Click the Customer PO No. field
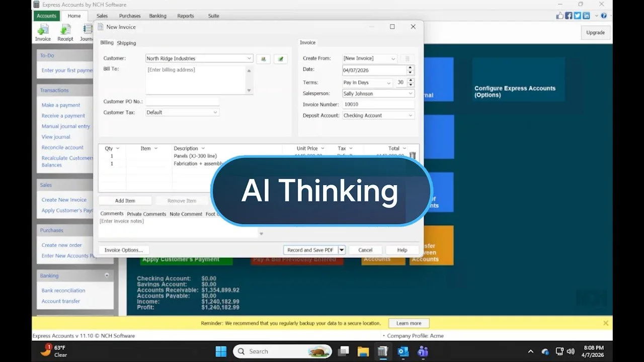 (x=183, y=102)
